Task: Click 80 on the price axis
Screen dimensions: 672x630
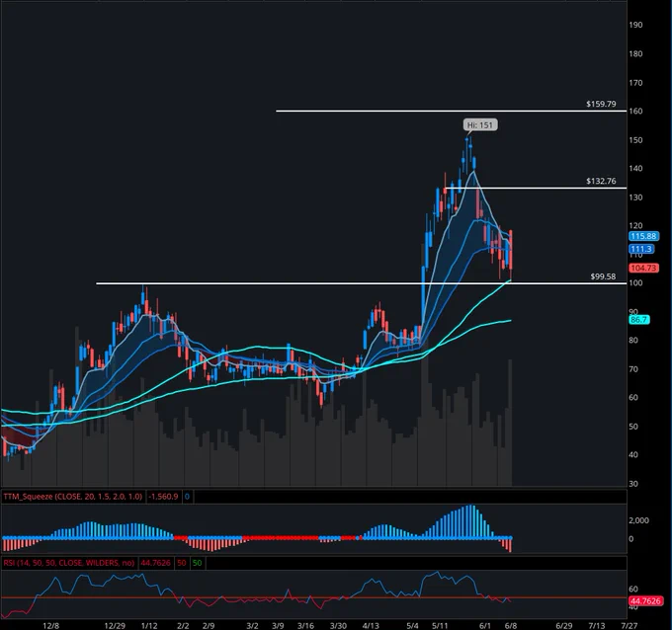Action: point(633,340)
